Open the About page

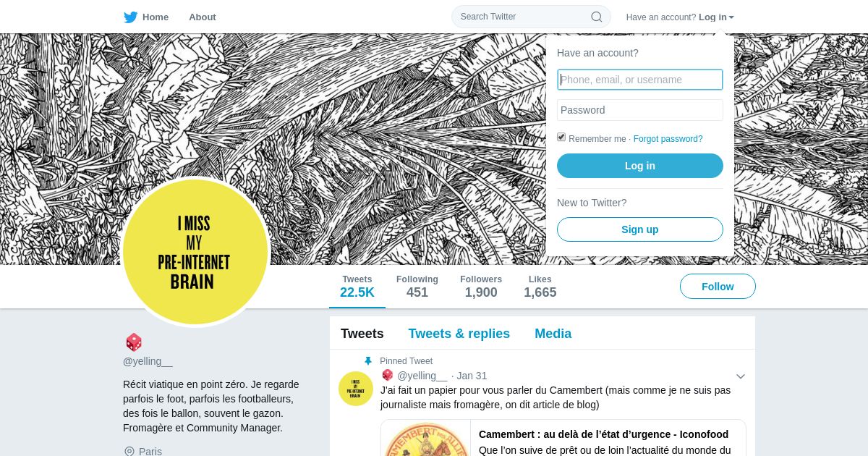click(x=203, y=17)
